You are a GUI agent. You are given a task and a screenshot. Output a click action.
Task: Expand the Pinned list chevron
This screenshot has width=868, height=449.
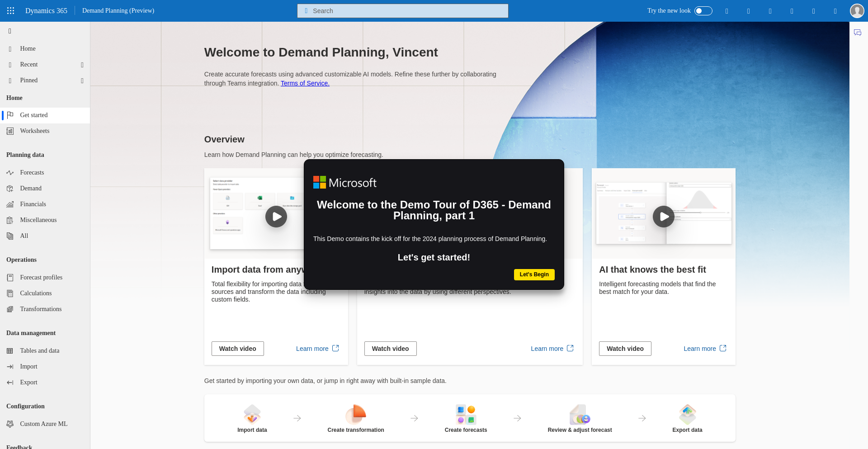[x=82, y=80]
